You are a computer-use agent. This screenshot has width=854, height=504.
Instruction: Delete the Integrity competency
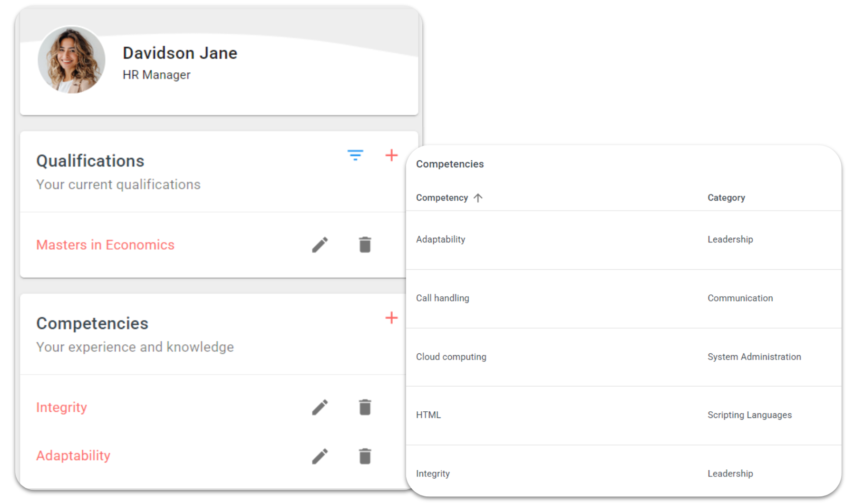[365, 407]
